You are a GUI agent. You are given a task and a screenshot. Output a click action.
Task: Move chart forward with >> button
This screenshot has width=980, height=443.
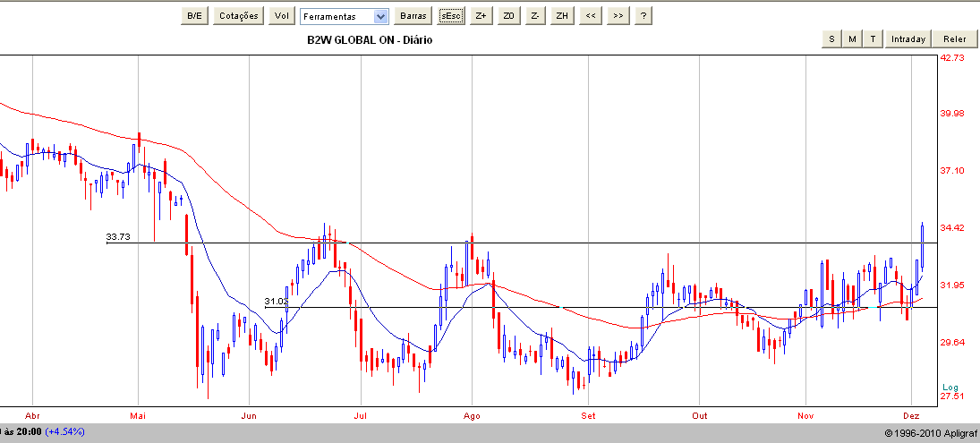618,16
